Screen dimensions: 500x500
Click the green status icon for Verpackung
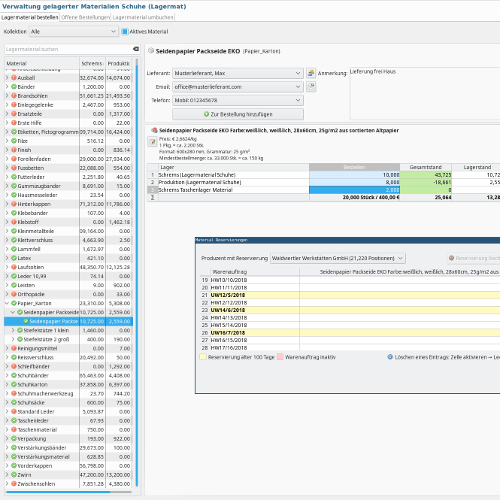(x=14, y=439)
